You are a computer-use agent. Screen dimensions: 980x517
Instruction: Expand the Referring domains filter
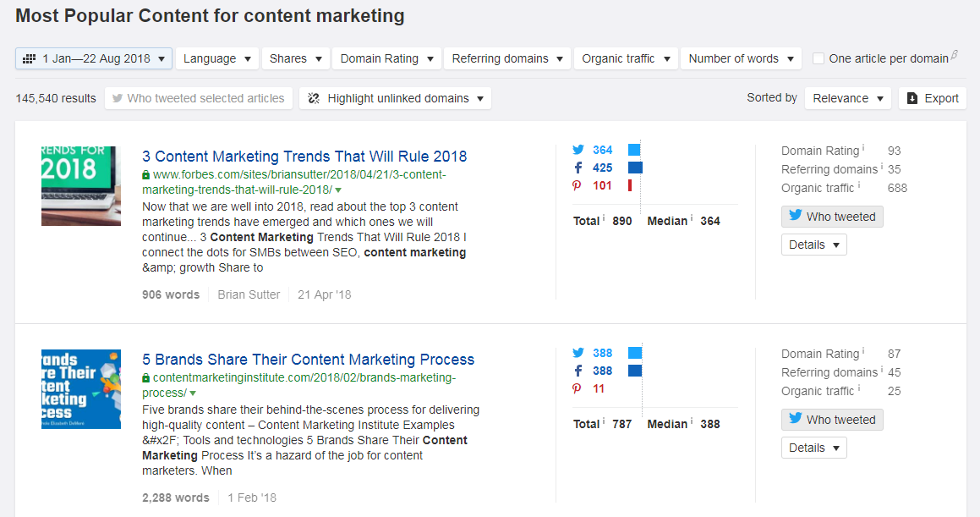coord(506,58)
